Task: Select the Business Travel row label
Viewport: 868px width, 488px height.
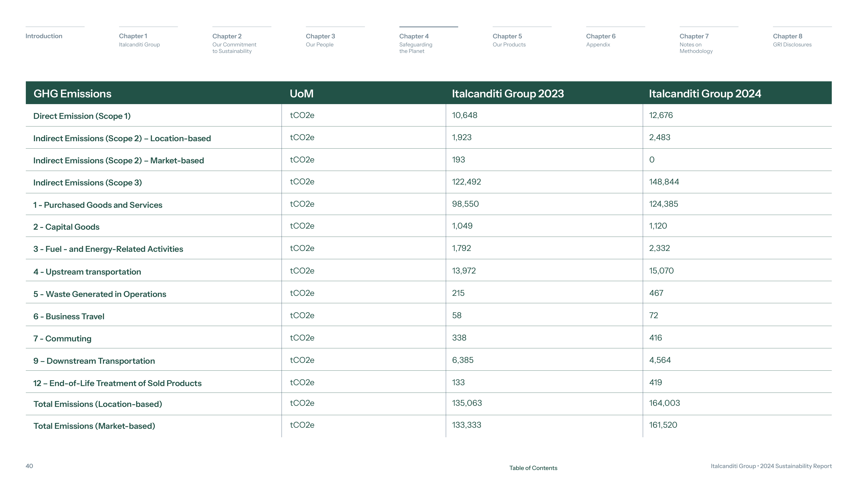Action: pos(69,316)
